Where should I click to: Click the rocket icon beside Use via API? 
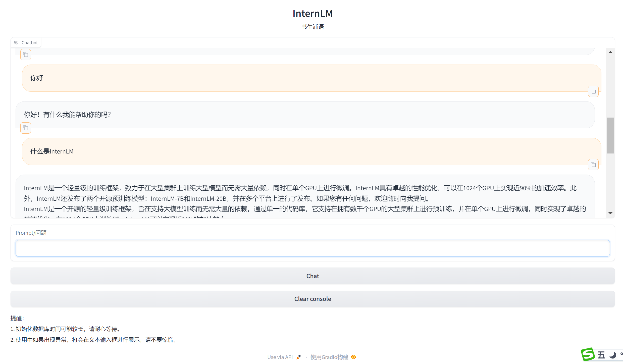coord(298,357)
